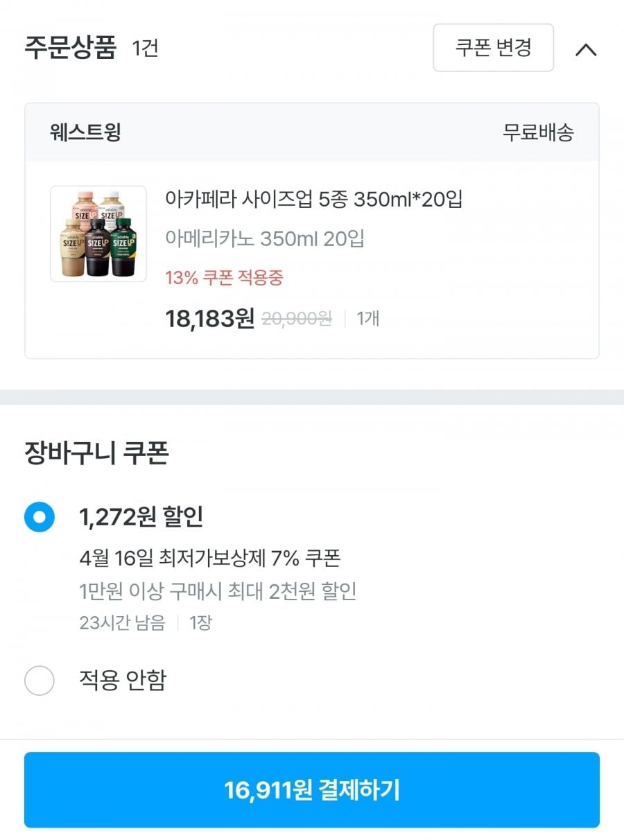Tap the 장바구니 쿠폰 section heading
Screen dimensions: 624x840
click(96, 453)
